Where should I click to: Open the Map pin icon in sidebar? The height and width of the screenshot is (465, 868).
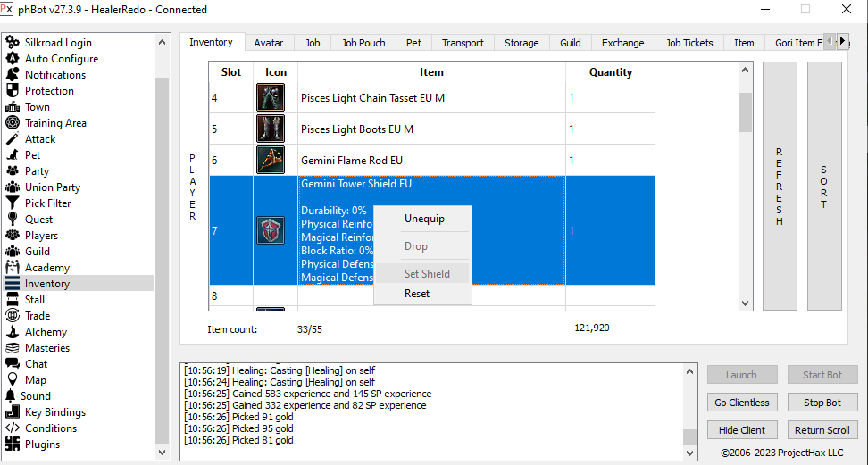[x=13, y=380]
